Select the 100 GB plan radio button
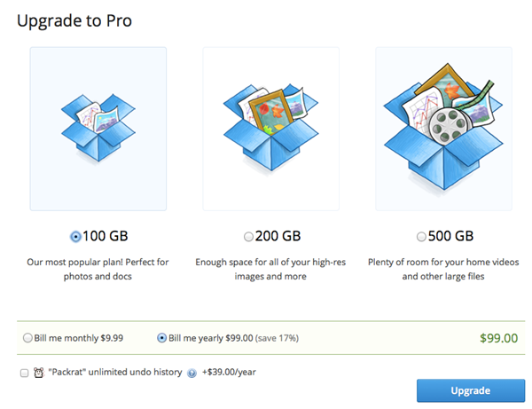532x409 pixels. point(75,237)
